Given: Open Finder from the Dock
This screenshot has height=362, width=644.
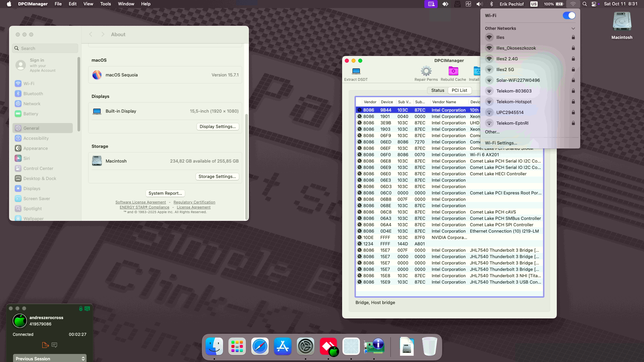Looking at the screenshot, I should click(x=214, y=346).
